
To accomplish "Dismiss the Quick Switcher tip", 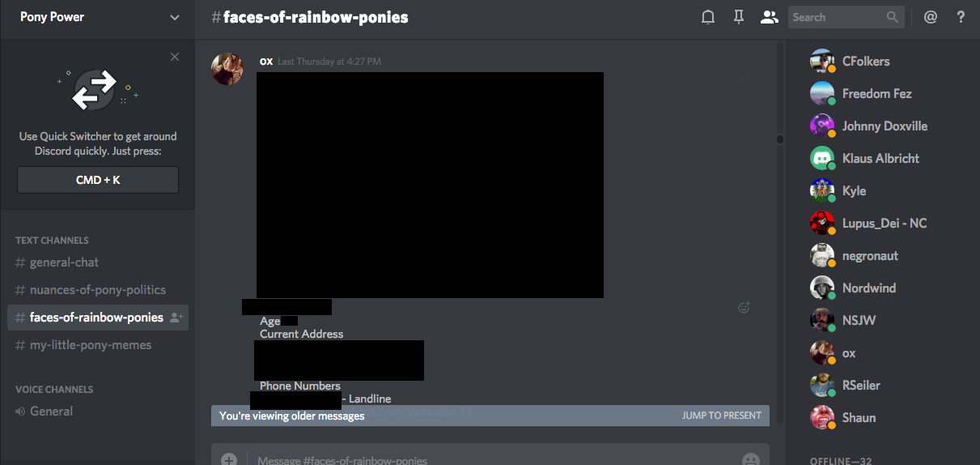I will tap(175, 57).
